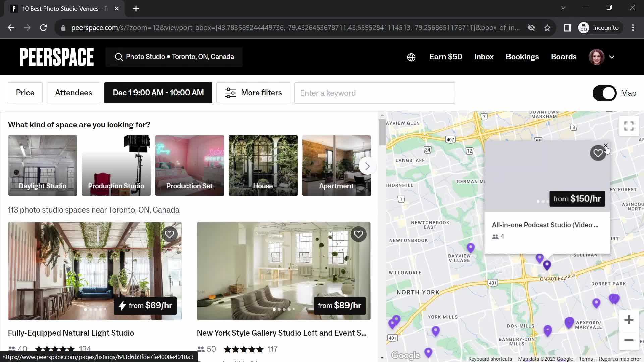Viewport: 644px width, 362px height.
Task: Click the heart/save icon on first listing
Action: 169,234
